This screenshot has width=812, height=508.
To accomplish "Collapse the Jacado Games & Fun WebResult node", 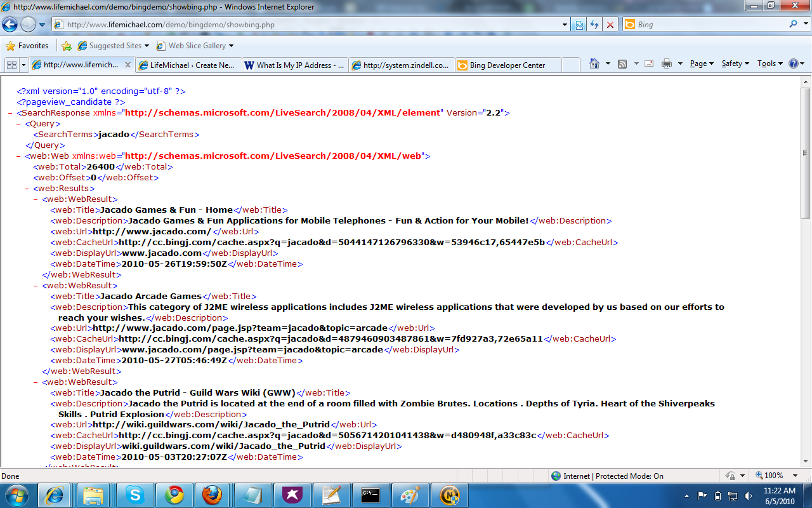I will [36, 199].
